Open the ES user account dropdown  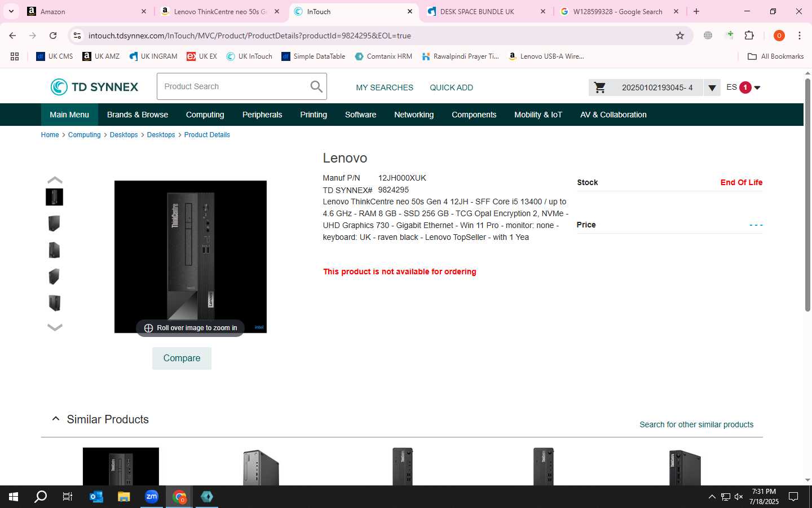pyautogui.click(x=743, y=87)
